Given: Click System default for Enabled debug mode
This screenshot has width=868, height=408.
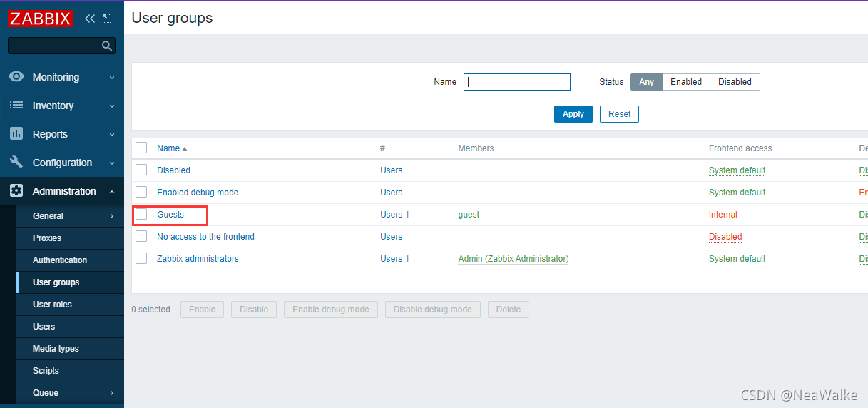Looking at the screenshot, I should pyautogui.click(x=737, y=193).
